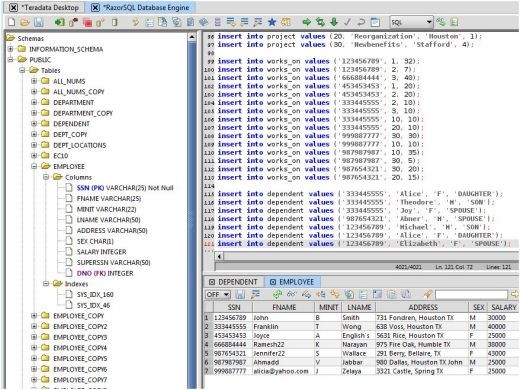Open the DEPENDENT results tab
This screenshot has height=390, width=520.
click(233, 282)
